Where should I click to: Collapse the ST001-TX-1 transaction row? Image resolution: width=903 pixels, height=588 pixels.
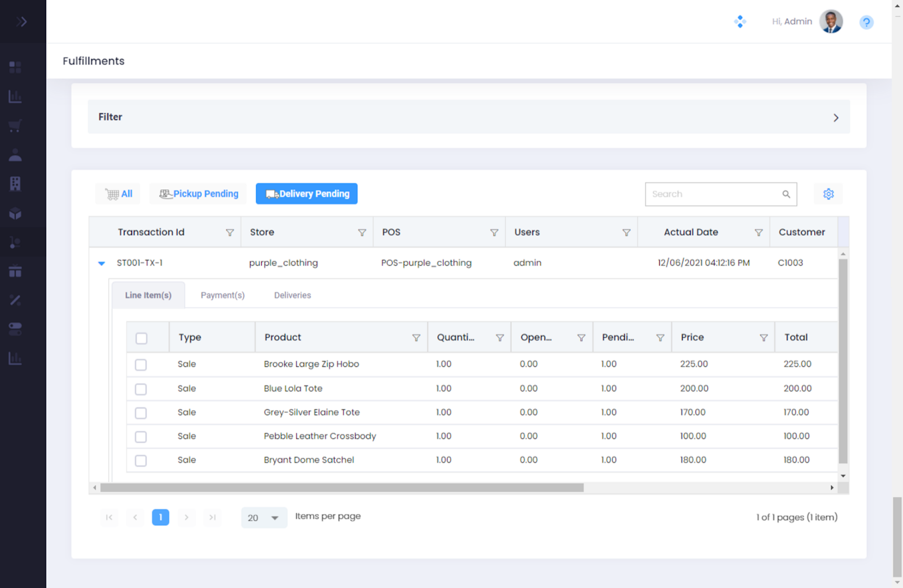tap(102, 263)
